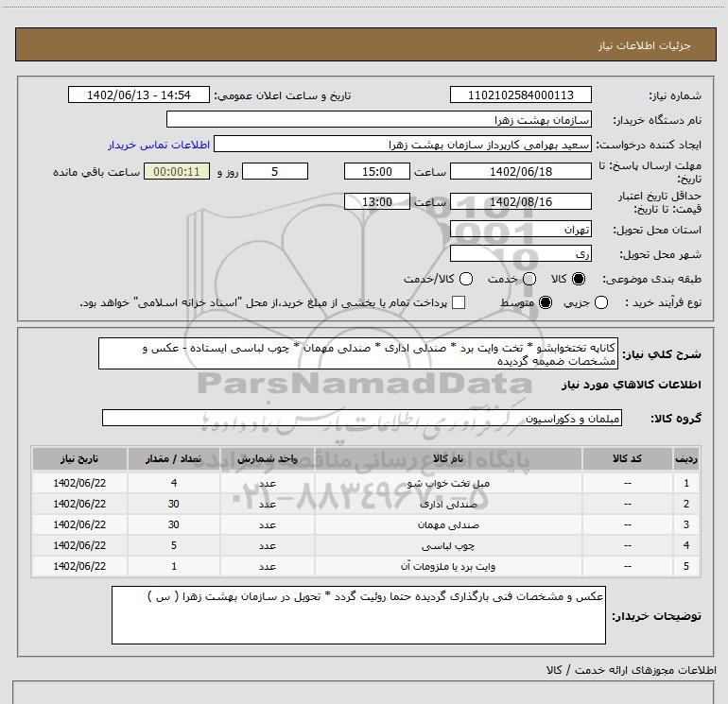Select the وایت برد با ملزومات آن item

pyautogui.click(x=448, y=567)
